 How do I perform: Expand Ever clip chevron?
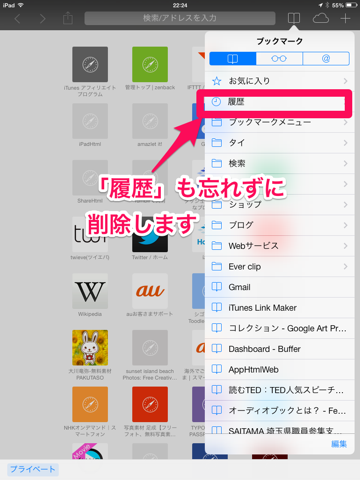click(346, 267)
